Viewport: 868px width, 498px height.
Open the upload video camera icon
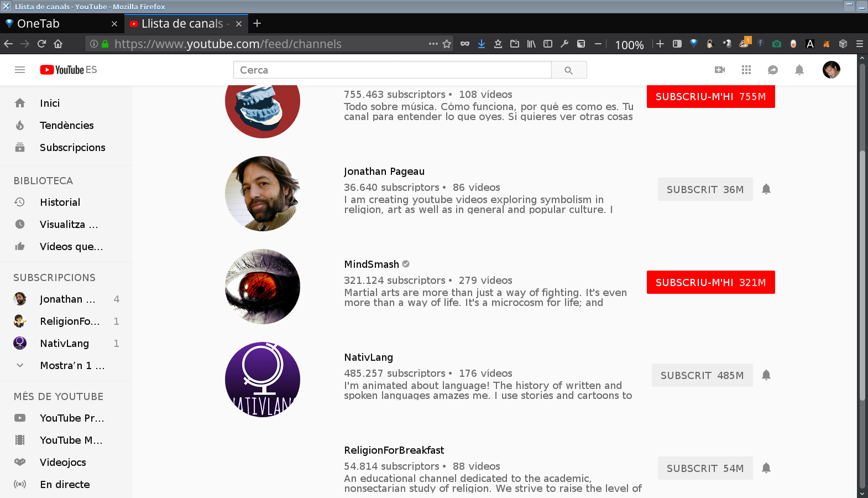720,70
